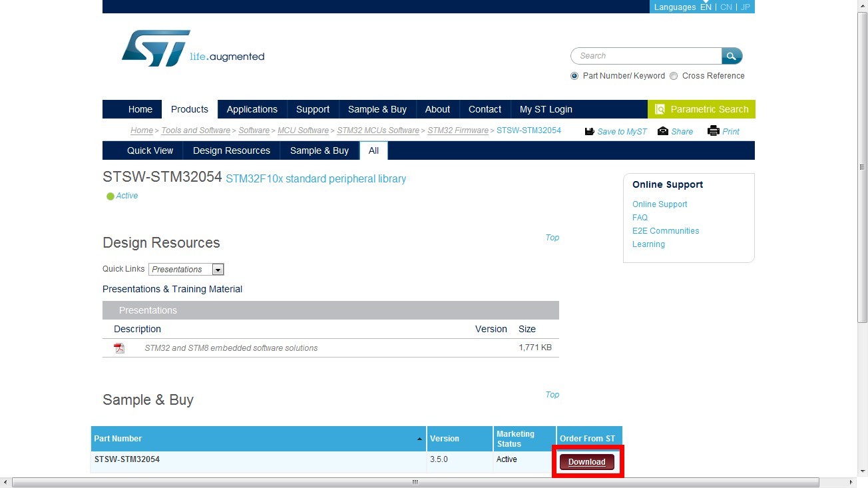Click STM32 Firmware breadcrumb
Screen dimensions: 868x488
click(458, 130)
